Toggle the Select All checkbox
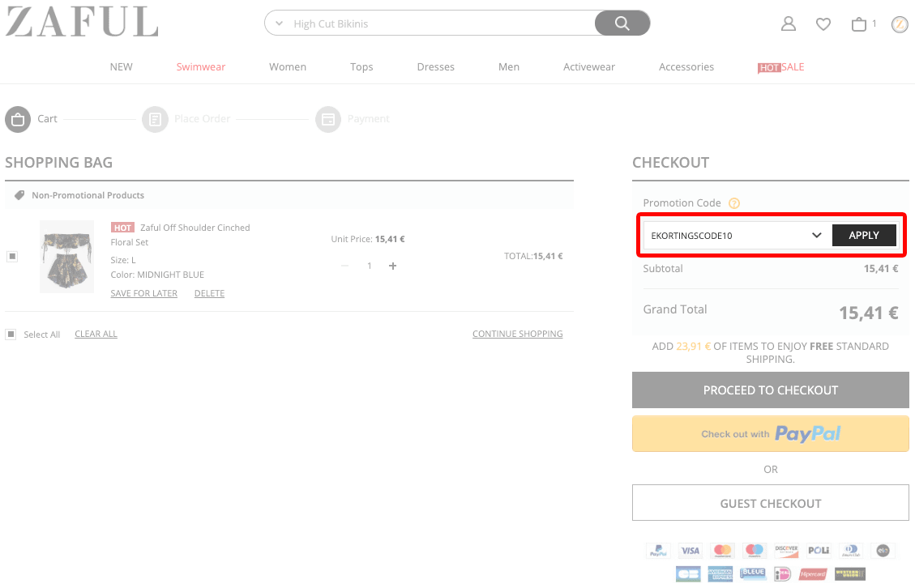The height and width of the screenshot is (588, 915). pyautogui.click(x=11, y=334)
